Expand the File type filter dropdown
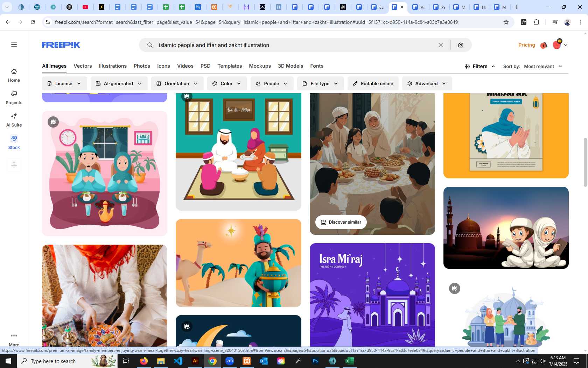 click(x=320, y=83)
